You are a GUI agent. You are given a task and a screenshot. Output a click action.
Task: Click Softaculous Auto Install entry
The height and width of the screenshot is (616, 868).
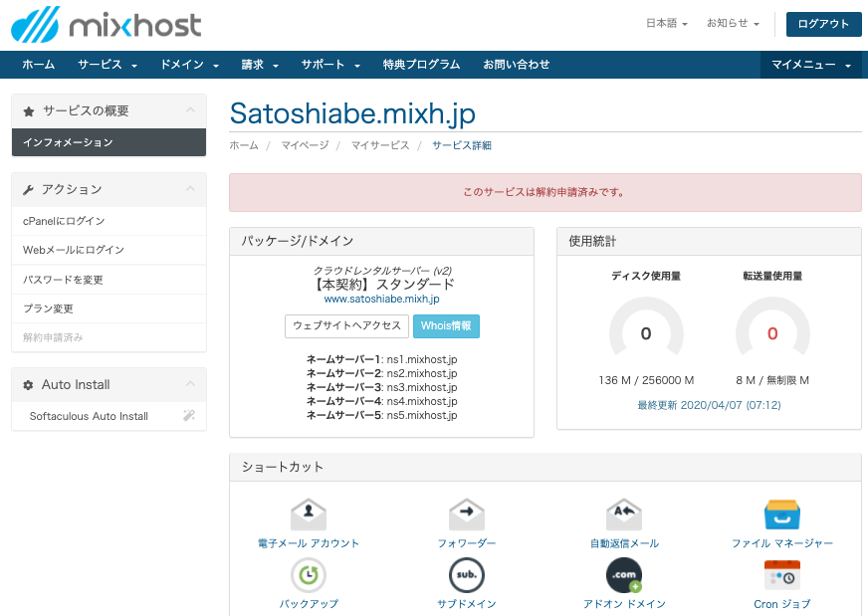(x=109, y=416)
